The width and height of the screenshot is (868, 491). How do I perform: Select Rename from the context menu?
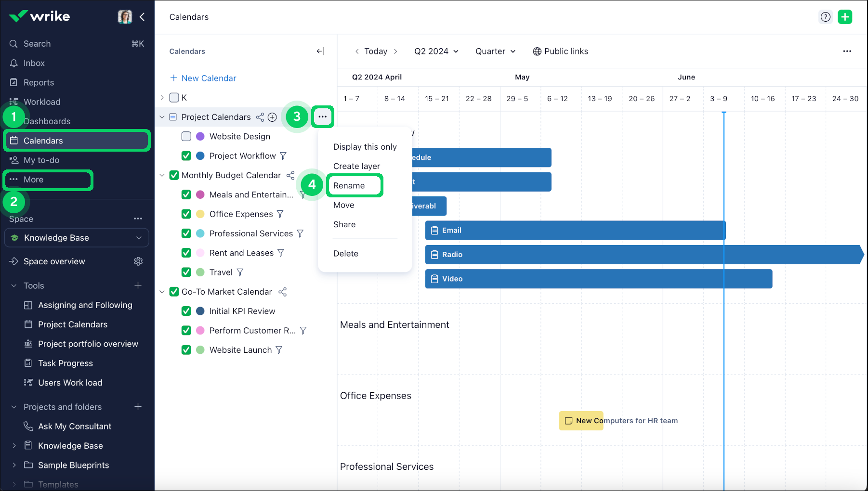click(x=349, y=186)
